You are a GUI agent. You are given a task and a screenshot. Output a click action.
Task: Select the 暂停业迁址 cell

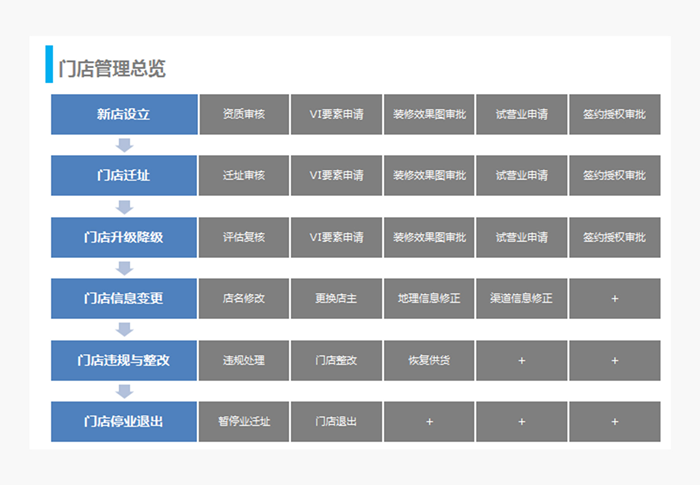click(x=244, y=422)
